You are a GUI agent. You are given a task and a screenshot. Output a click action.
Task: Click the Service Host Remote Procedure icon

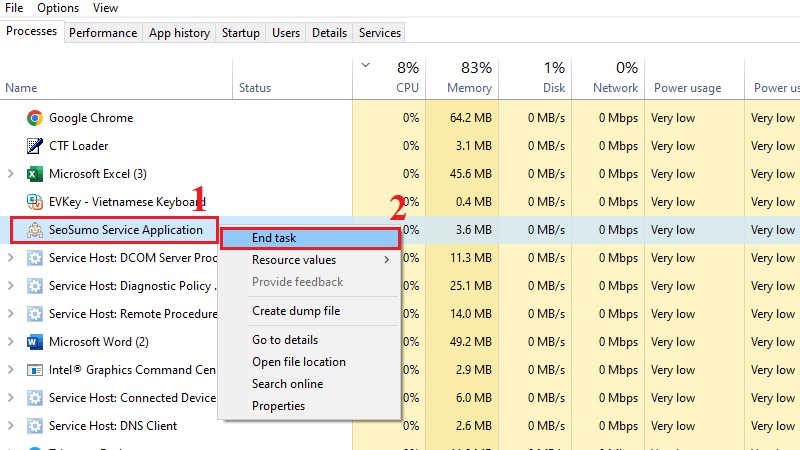[35, 314]
